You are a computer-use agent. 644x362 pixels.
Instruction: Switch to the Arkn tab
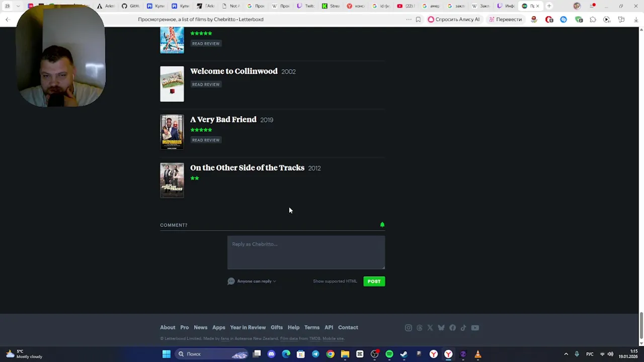(106, 6)
